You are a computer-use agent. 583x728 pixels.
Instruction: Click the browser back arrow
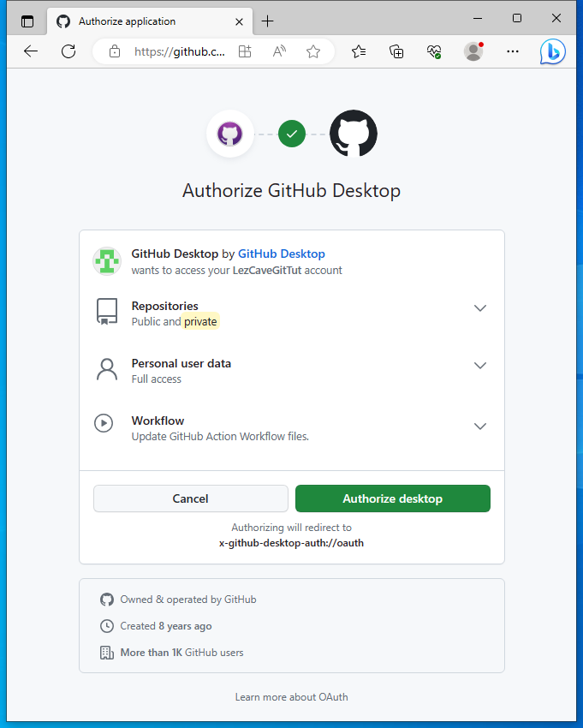tap(31, 51)
